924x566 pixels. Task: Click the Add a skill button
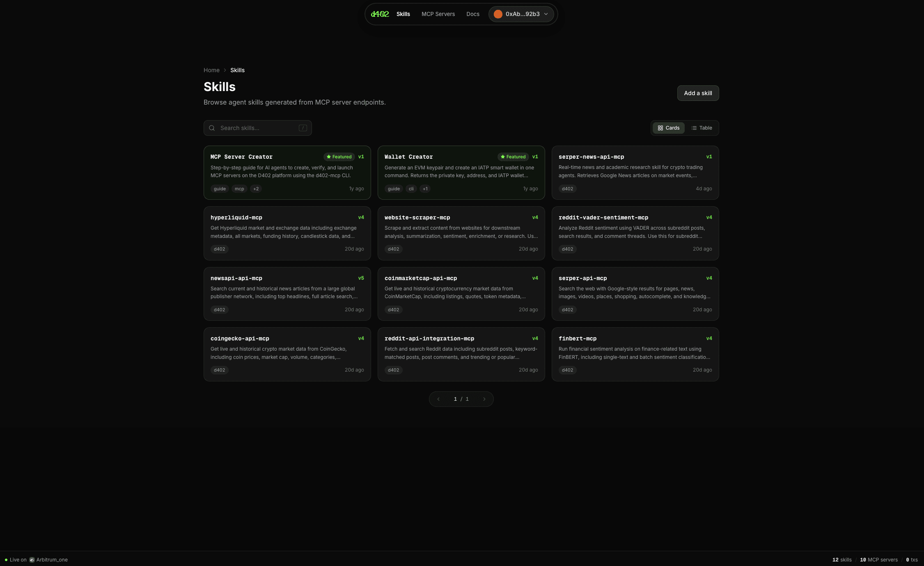[698, 93]
